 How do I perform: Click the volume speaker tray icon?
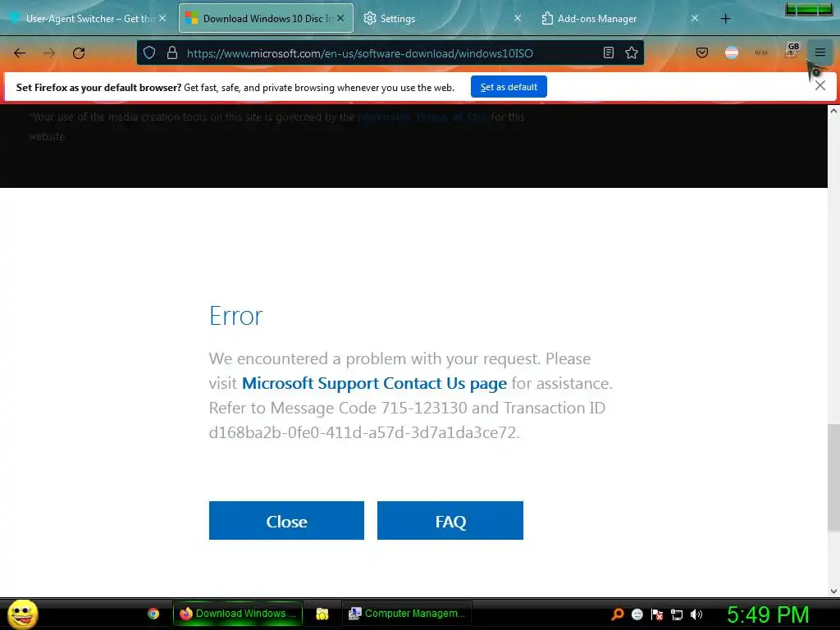click(x=696, y=614)
